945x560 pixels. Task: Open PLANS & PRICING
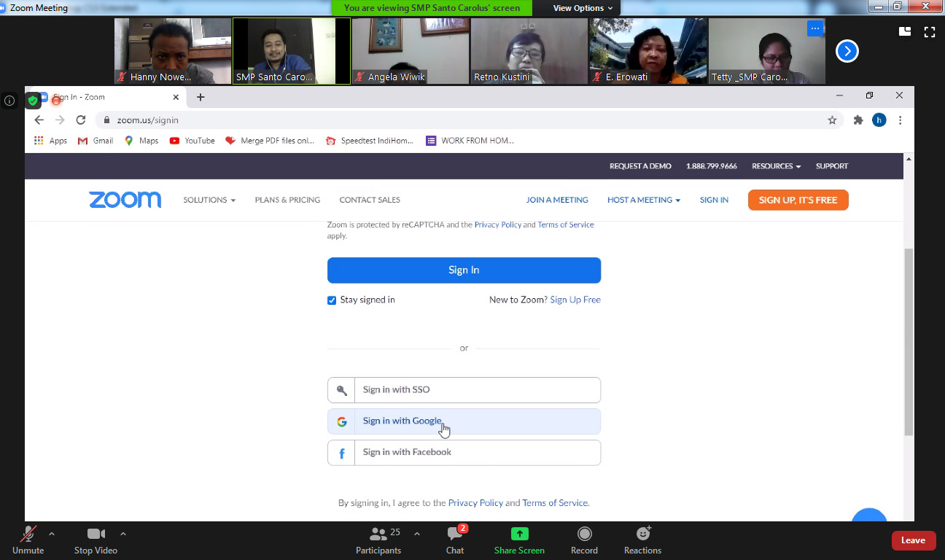click(x=287, y=200)
